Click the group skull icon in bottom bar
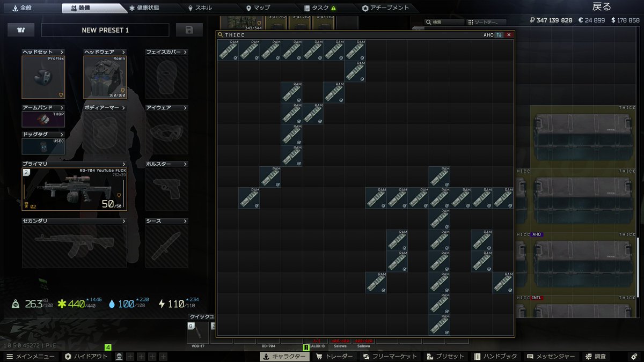The height and width of the screenshot is (362, 644). coord(119,356)
